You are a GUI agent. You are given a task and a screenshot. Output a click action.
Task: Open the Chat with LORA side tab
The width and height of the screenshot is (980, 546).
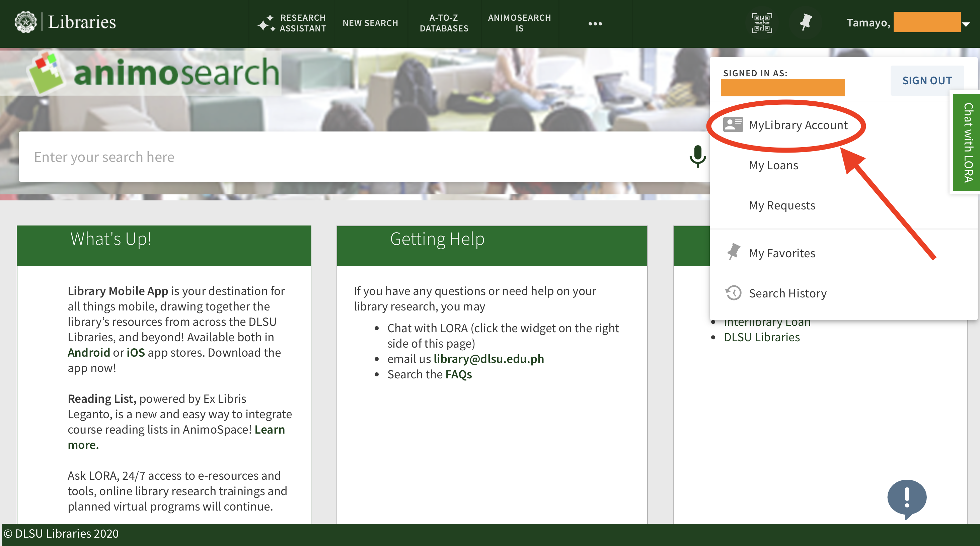pyautogui.click(x=968, y=142)
